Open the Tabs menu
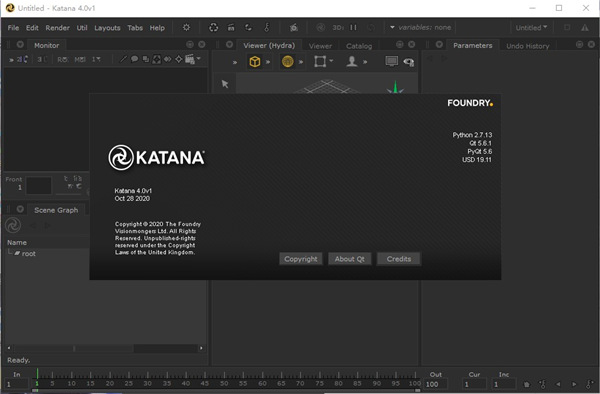 135,28
